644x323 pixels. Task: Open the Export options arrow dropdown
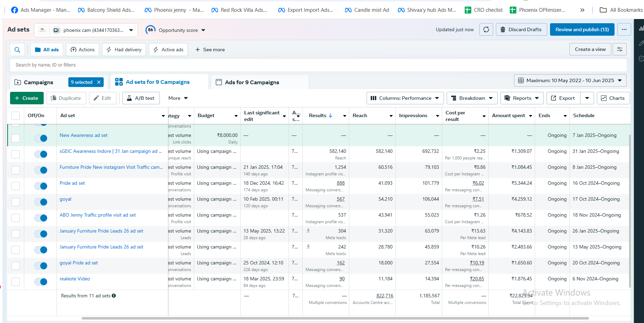click(587, 98)
